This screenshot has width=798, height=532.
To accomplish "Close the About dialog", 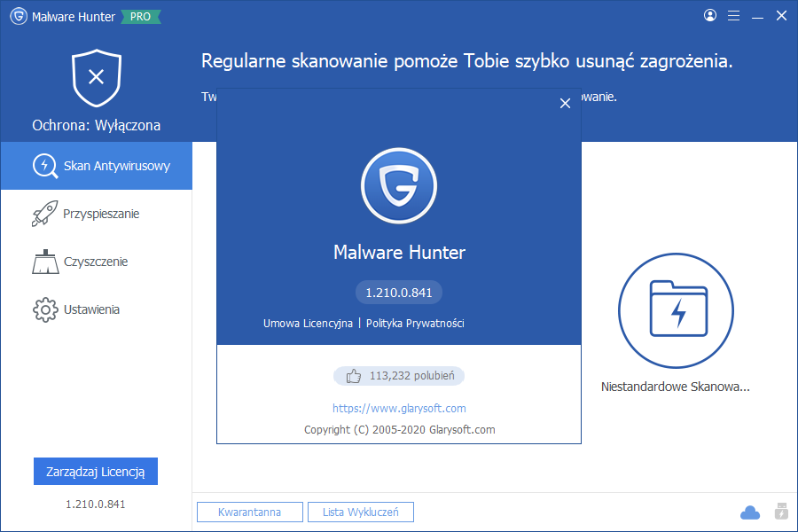I will [565, 104].
